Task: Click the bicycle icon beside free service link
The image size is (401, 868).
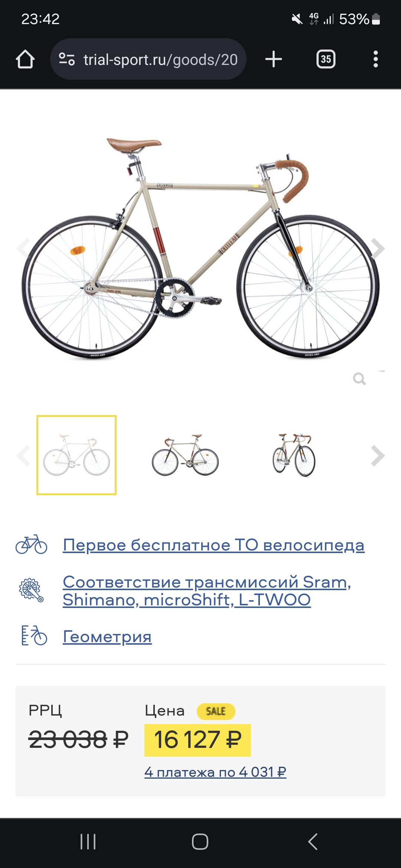Action: (32, 545)
